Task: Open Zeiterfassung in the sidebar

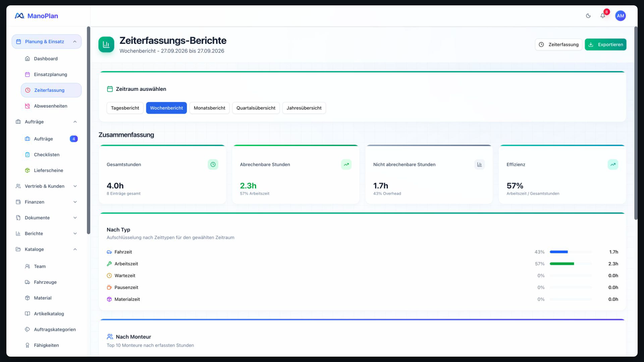Action: point(51,90)
